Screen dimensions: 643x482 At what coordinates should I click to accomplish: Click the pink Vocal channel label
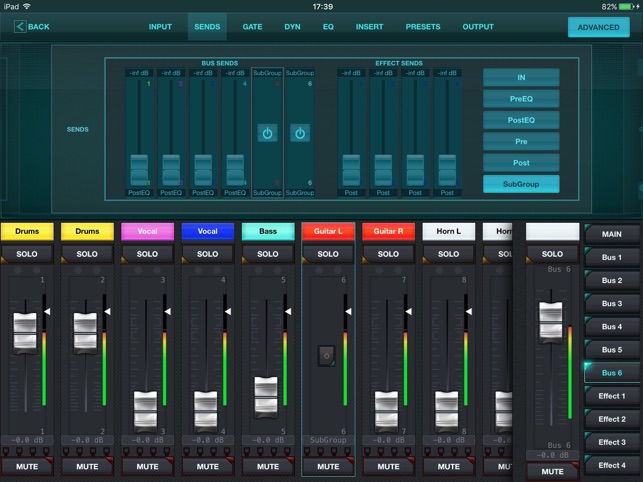(147, 231)
